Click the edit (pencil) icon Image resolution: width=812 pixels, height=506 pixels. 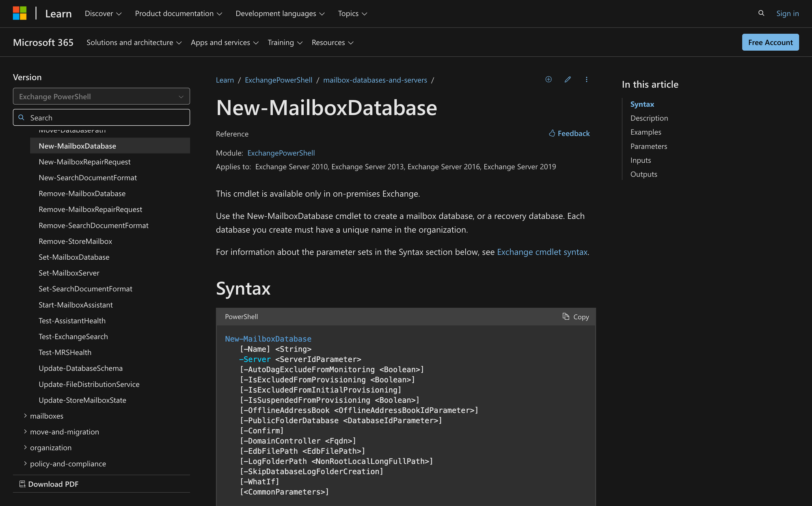click(568, 80)
